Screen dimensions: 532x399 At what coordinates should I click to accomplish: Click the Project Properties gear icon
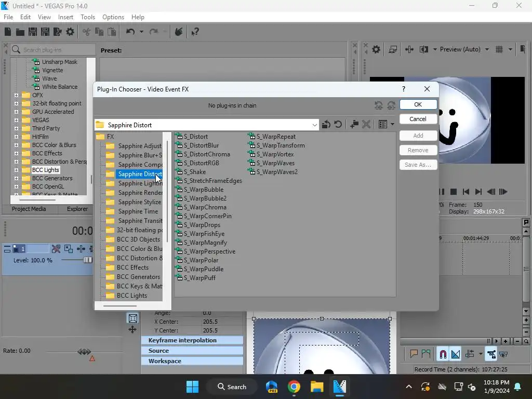pyautogui.click(x=70, y=32)
